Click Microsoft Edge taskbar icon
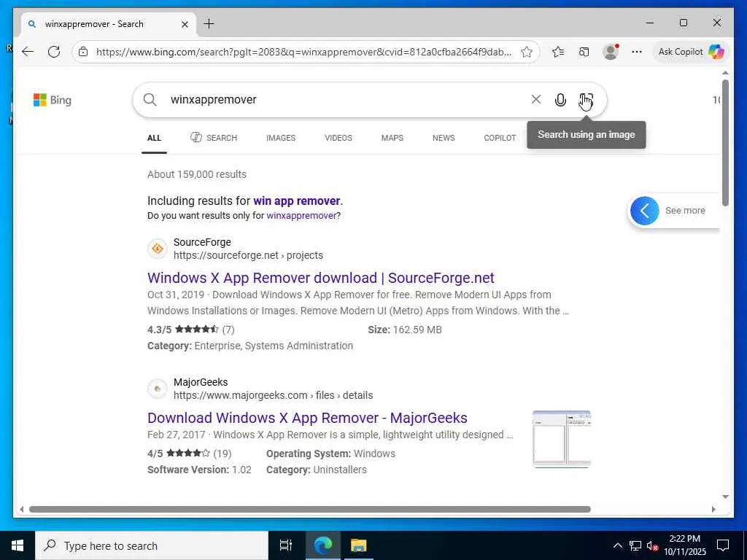Viewport: 747px width, 560px height. click(322, 545)
